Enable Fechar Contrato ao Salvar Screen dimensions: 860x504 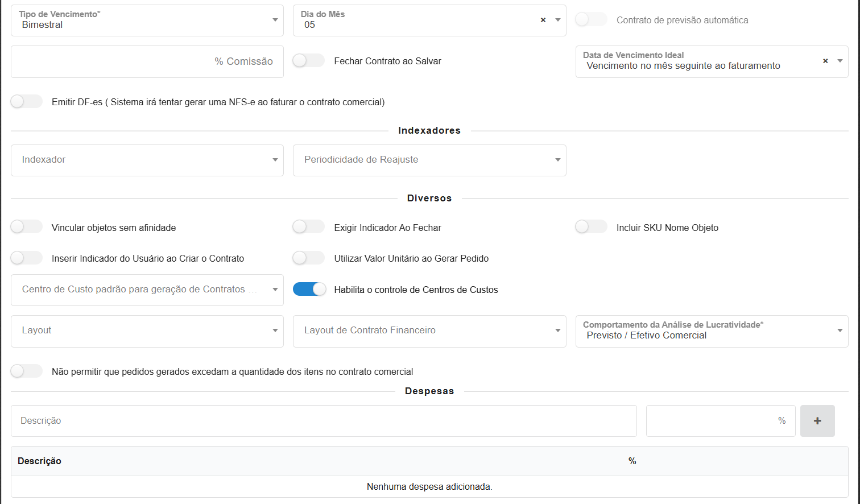coord(309,60)
